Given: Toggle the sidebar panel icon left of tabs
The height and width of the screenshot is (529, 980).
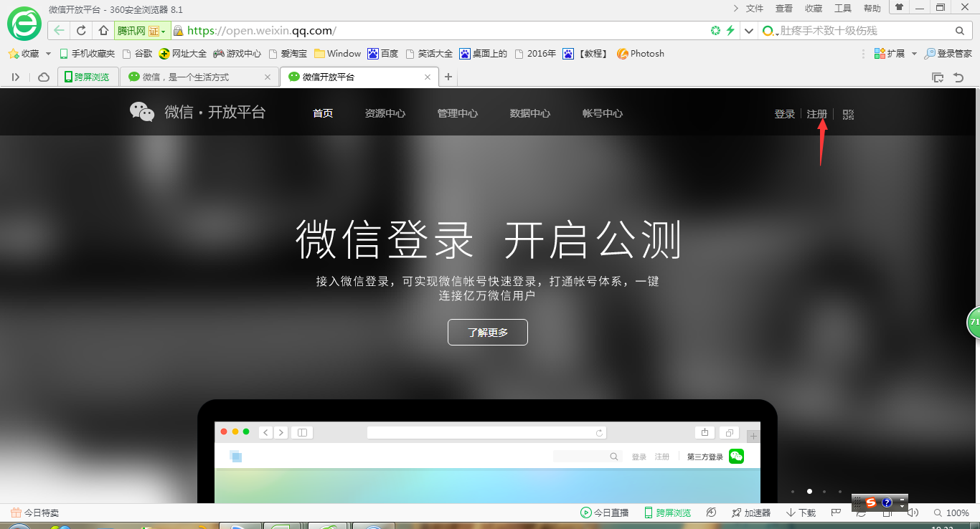Looking at the screenshot, I should click(16, 77).
